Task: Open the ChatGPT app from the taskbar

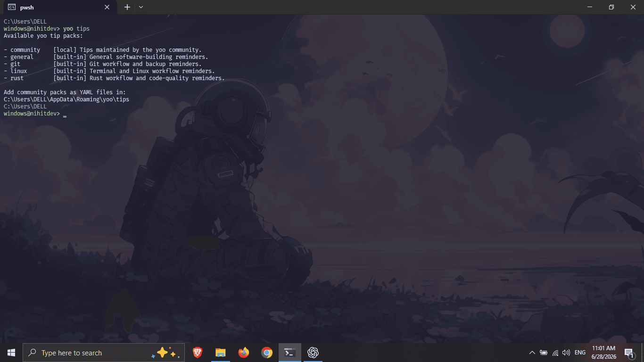Action: tap(313, 353)
